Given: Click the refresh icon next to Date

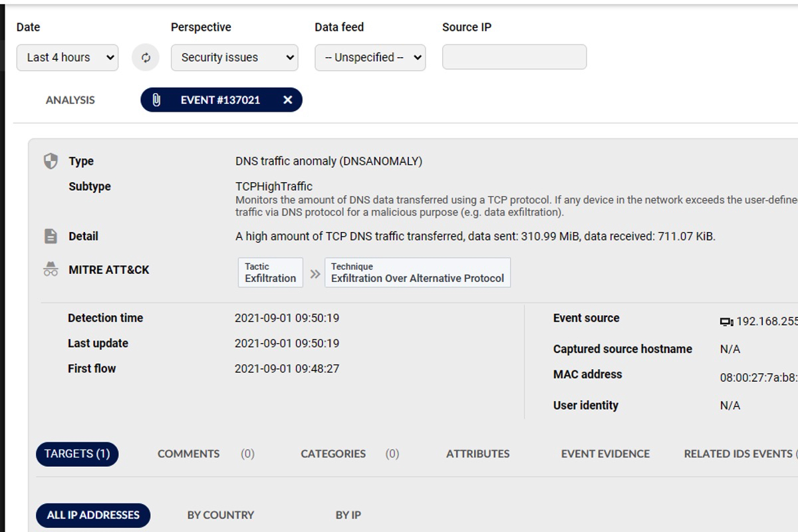Looking at the screenshot, I should pyautogui.click(x=146, y=57).
